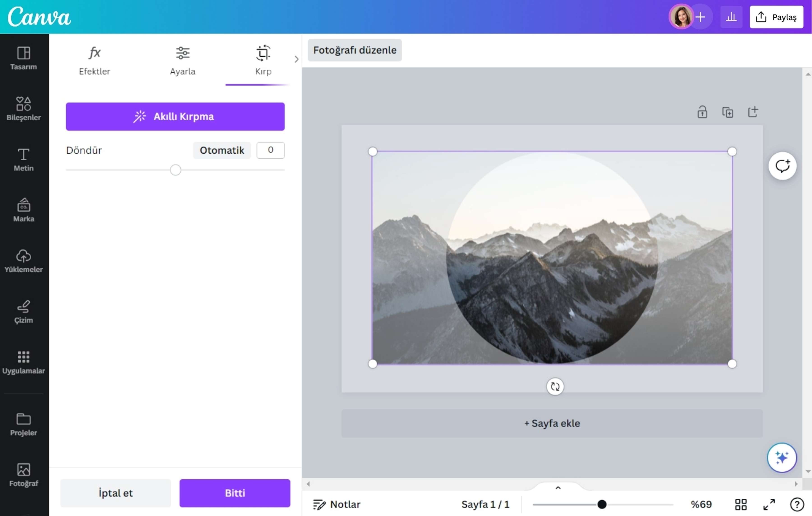Open the Canva magic assistant sparkle button
This screenshot has width=812, height=516.
782,458
